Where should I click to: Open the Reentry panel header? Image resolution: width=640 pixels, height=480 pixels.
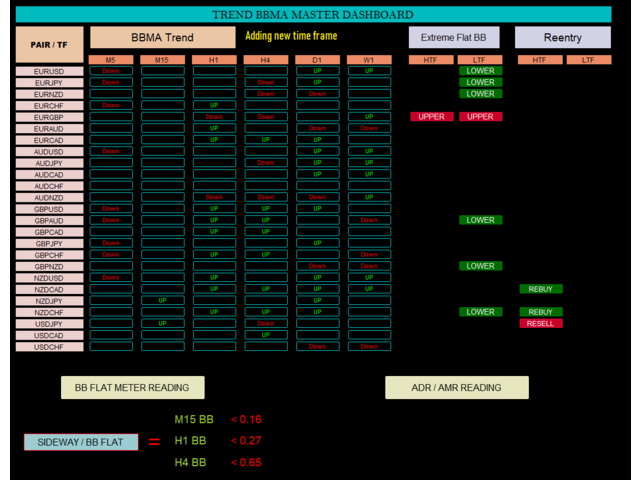pyautogui.click(x=562, y=37)
